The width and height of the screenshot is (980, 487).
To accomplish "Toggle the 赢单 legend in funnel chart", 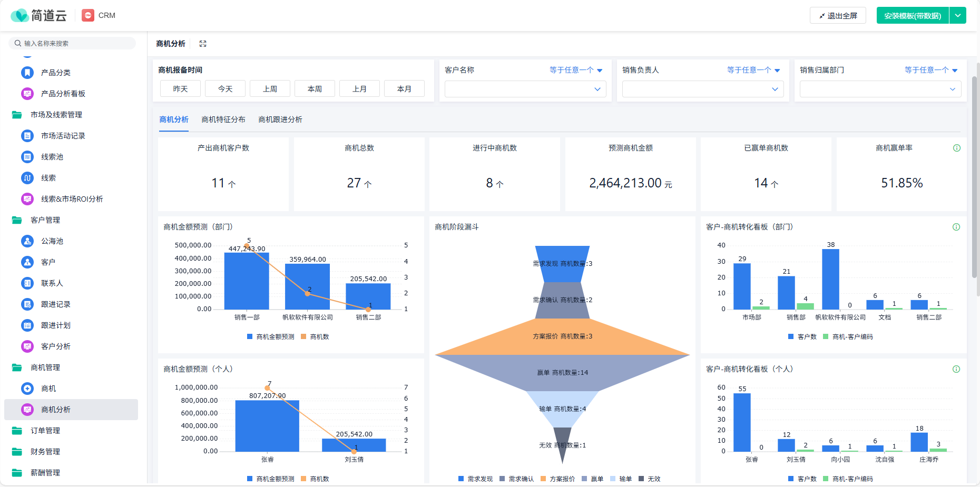I will tap(593, 479).
